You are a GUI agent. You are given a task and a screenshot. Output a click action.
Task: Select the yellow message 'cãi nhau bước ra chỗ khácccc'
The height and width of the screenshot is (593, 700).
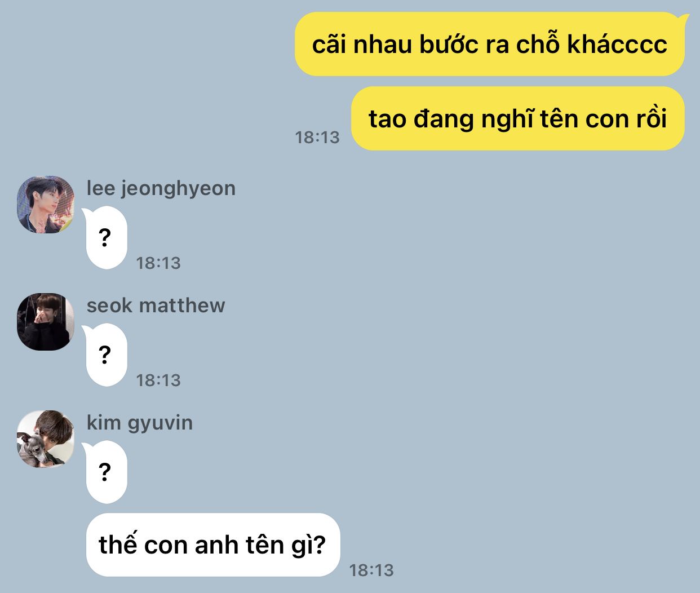click(490, 44)
